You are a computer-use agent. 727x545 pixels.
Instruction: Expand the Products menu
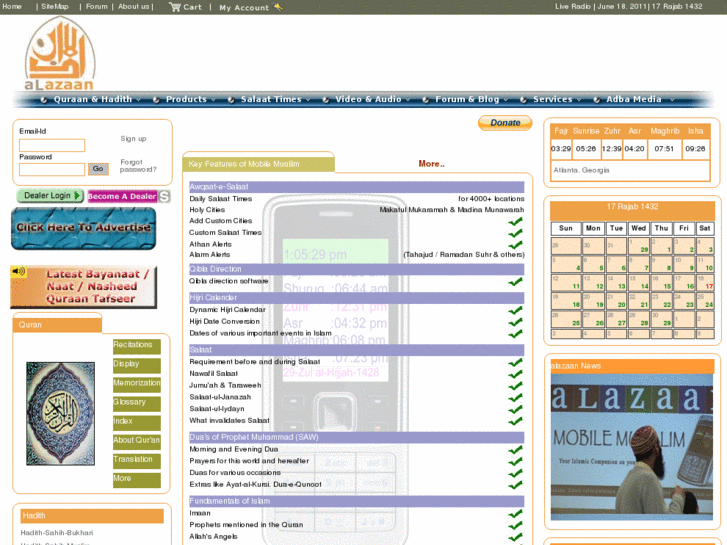(186, 99)
